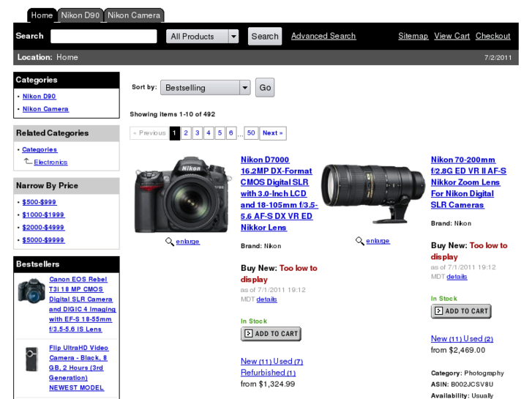Click the Go button next to Sort by

[265, 88]
